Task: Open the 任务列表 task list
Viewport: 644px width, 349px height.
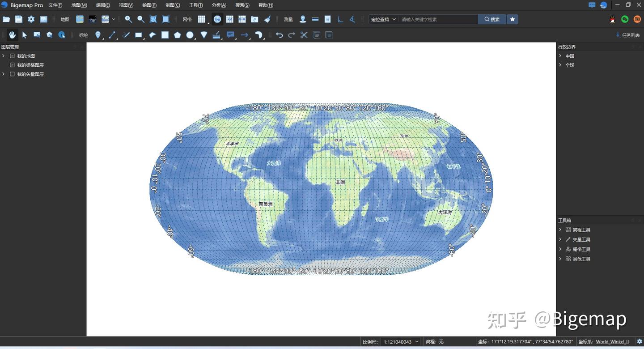Action: point(627,35)
